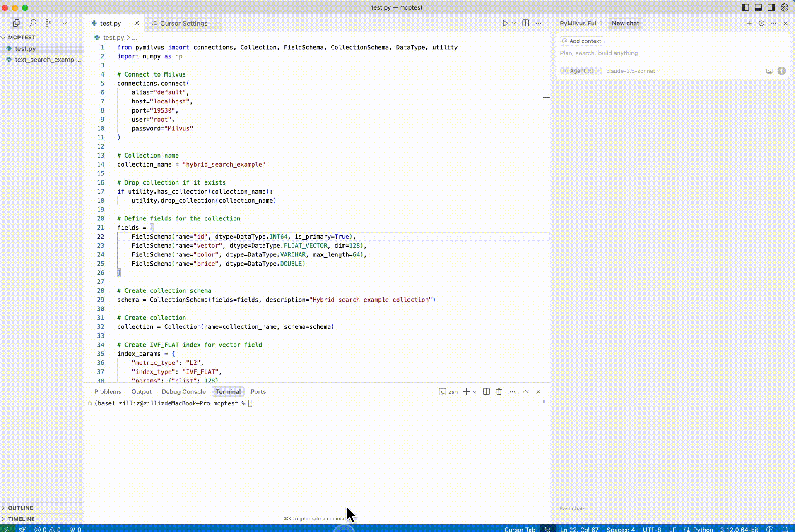Split the editor right
The image size is (795, 532).
point(525,23)
